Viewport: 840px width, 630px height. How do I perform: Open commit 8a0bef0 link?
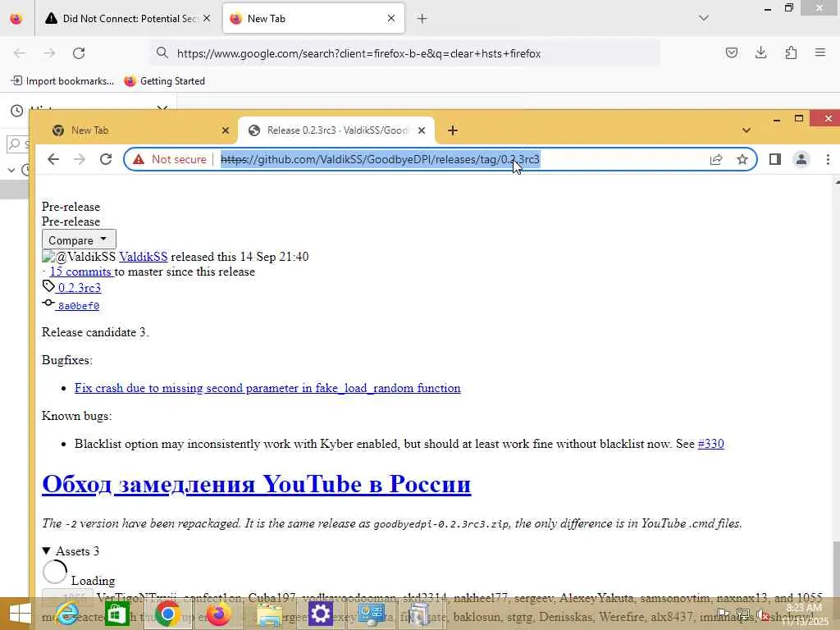[x=78, y=306]
